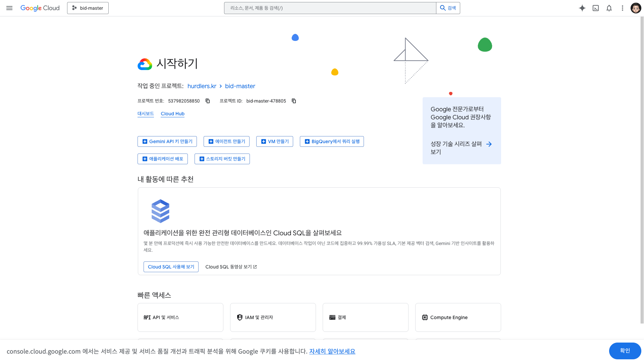The height and width of the screenshot is (362, 644).
Task: Open the notifications bell
Action: pos(609,8)
